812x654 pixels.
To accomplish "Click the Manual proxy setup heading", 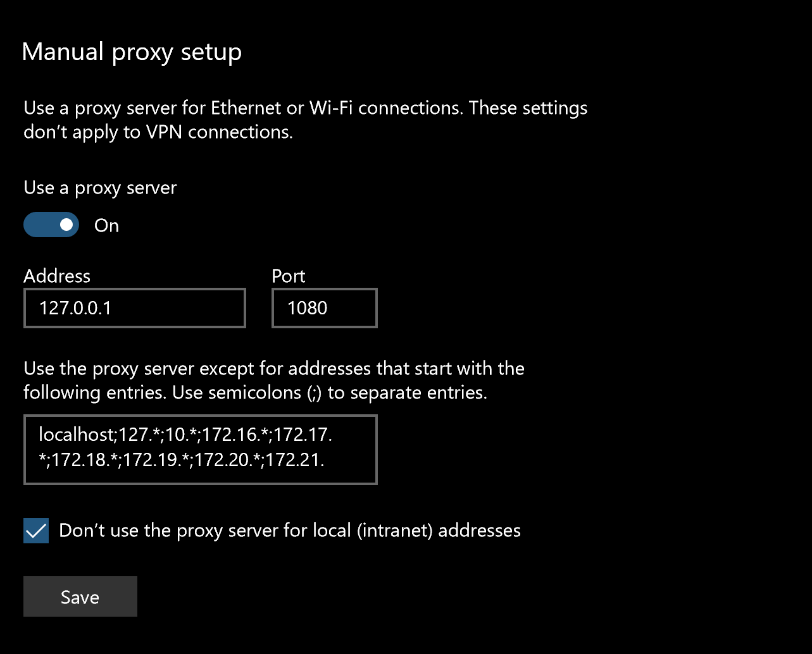I will pos(132,51).
